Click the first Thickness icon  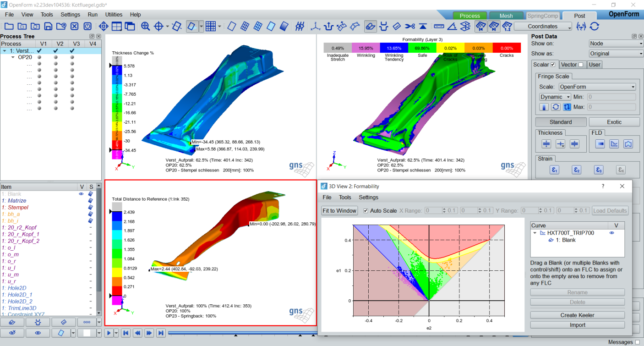click(546, 144)
